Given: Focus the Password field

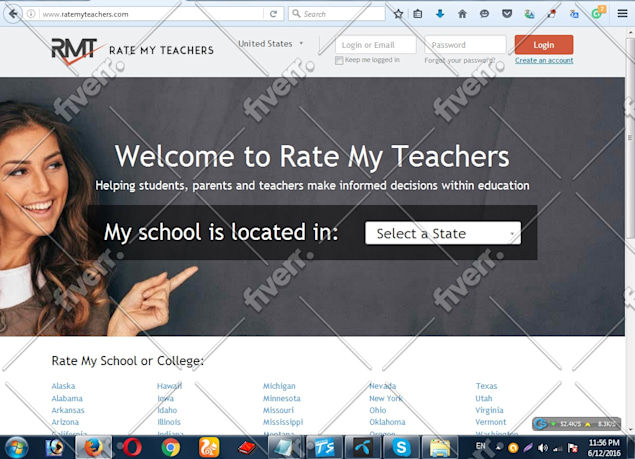Looking at the screenshot, I should coord(465,45).
